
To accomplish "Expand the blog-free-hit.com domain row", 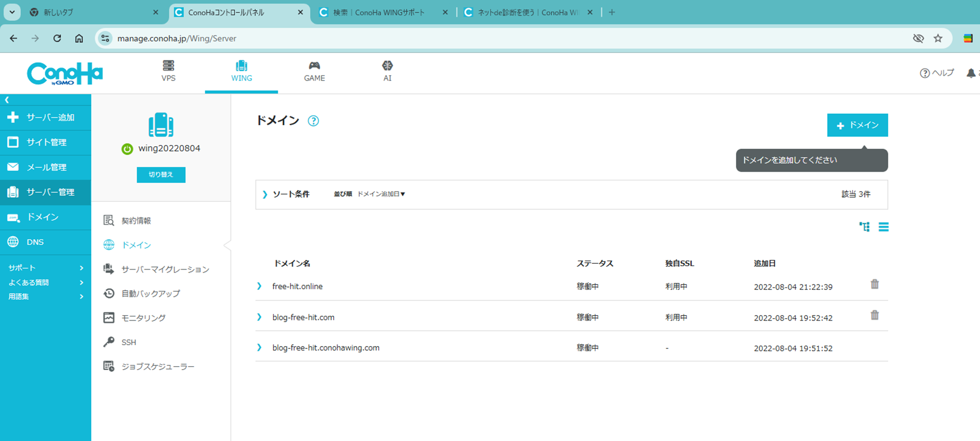I will pyautogui.click(x=259, y=317).
